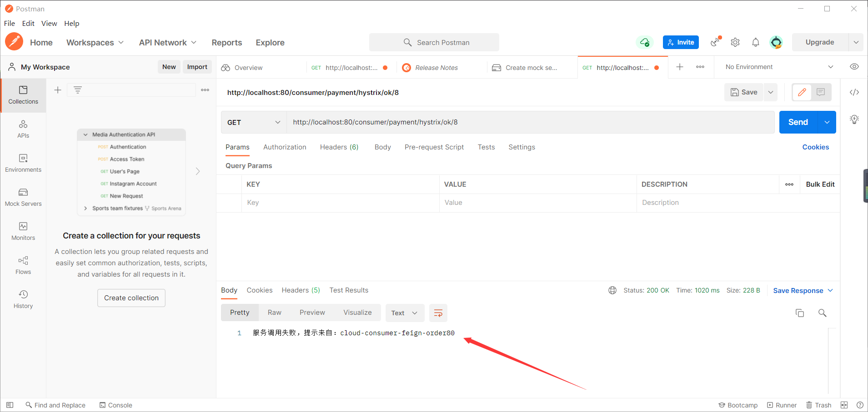
Task: Open the No Environment selector
Action: click(x=779, y=67)
